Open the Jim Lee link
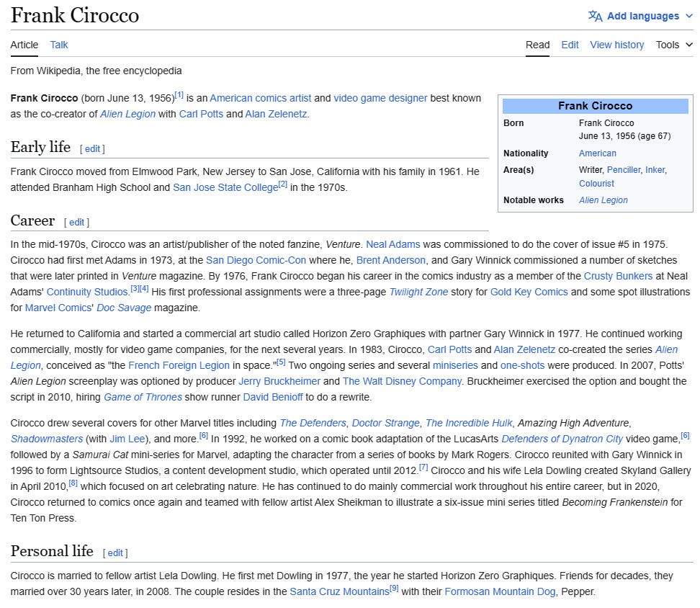Viewport: 700px width, 608px height. point(127,439)
